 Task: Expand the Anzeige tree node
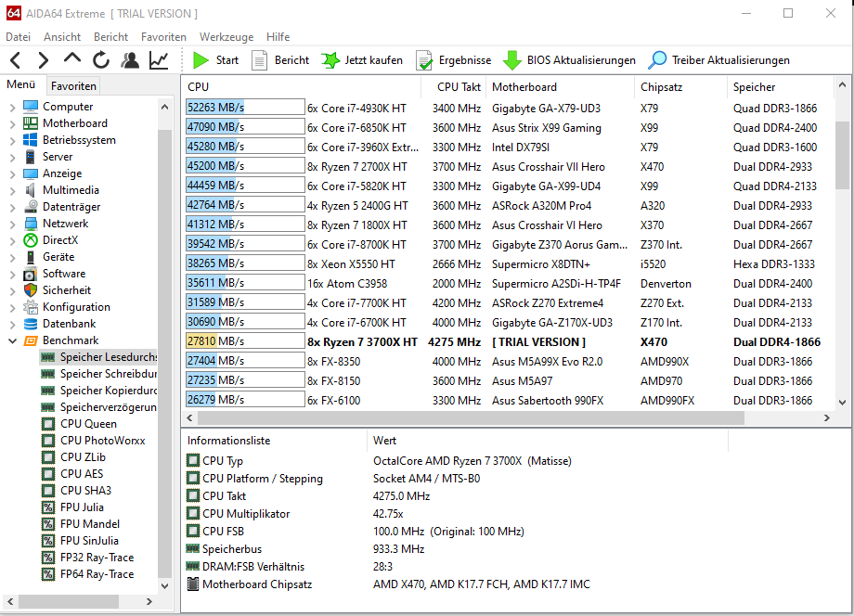pos(12,174)
